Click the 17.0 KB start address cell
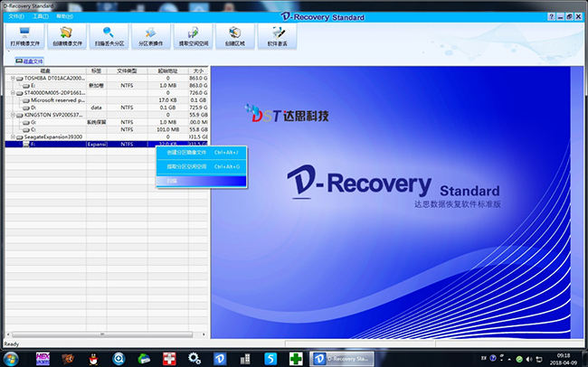 click(167, 100)
